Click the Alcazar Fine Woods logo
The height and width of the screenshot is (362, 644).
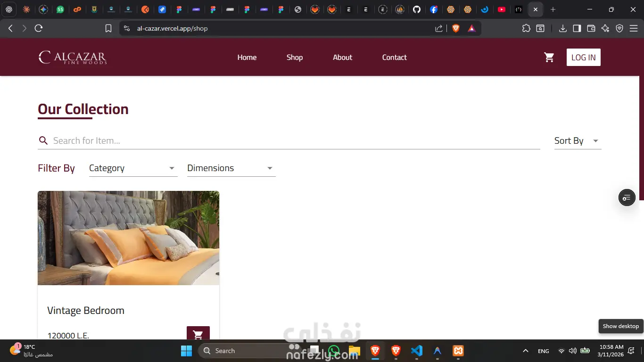pyautogui.click(x=73, y=58)
